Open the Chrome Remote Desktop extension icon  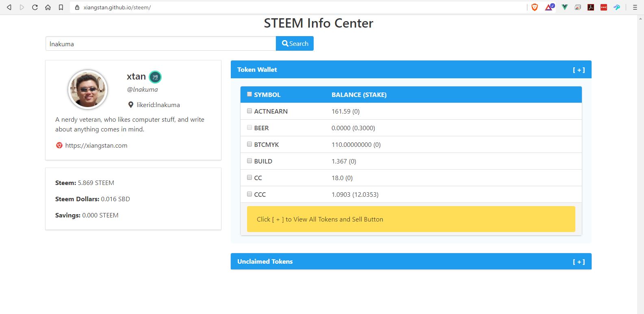click(x=578, y=7)
